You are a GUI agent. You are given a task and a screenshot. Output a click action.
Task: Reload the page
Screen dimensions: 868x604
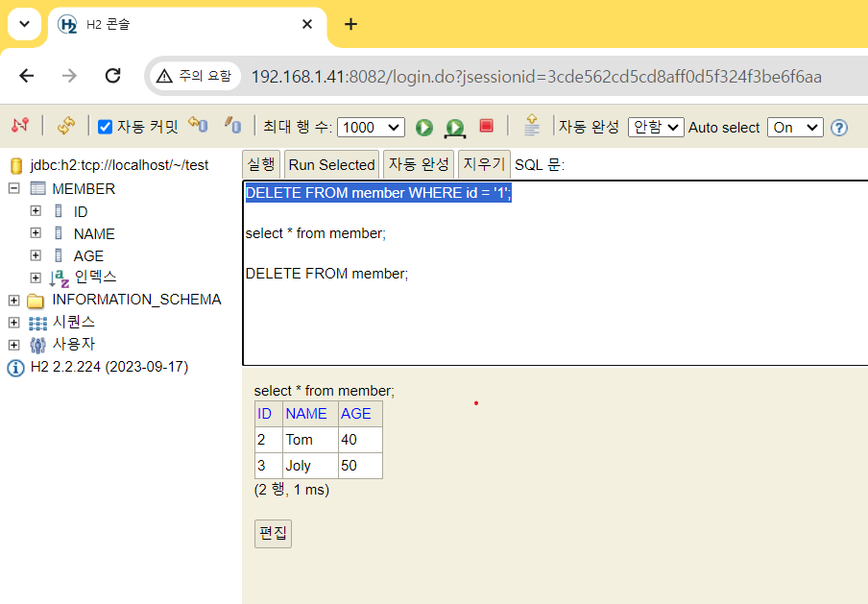113,76
